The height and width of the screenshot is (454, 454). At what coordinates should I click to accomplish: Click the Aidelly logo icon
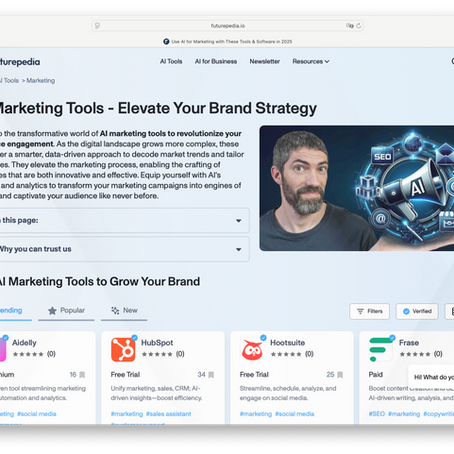[x=3, y=349]
